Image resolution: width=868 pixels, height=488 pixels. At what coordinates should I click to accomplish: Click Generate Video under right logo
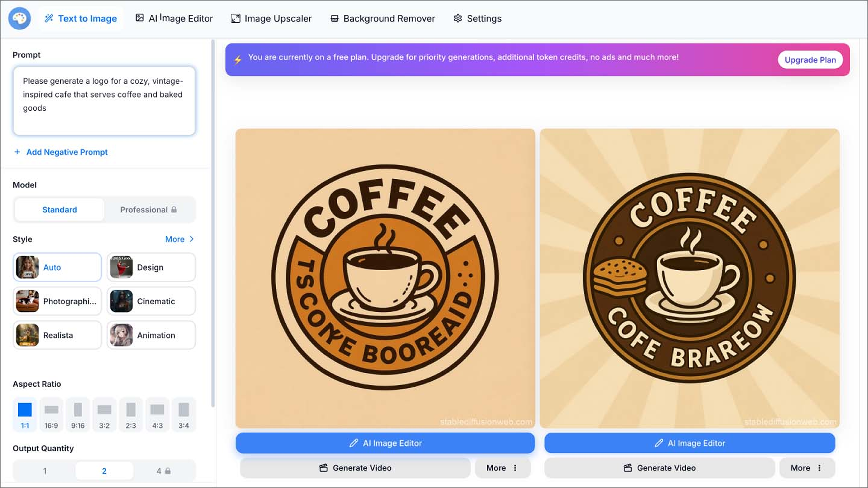tap(660, 468)
